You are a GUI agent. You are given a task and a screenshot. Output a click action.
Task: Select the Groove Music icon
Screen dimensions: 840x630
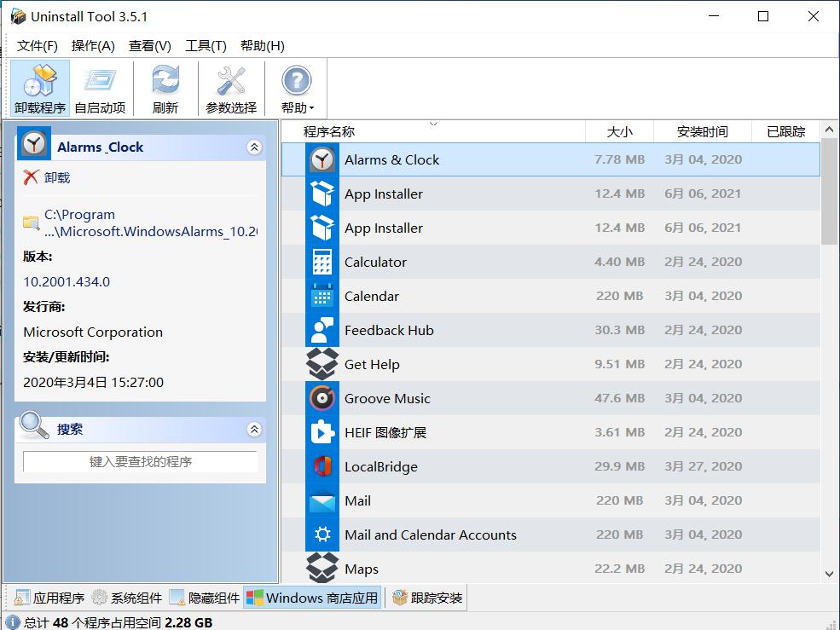click(x=322, y=398)
